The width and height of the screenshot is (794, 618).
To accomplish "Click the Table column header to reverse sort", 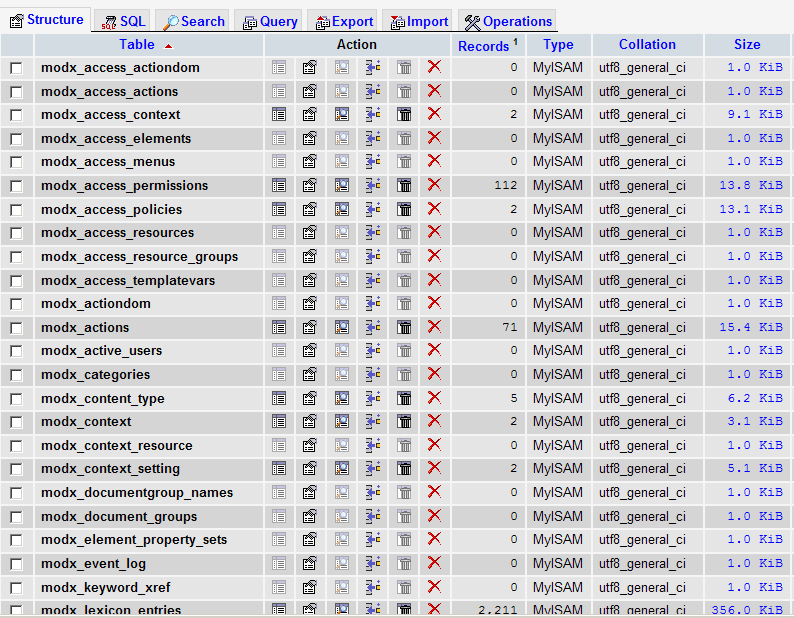I will [x=137, y=44].
